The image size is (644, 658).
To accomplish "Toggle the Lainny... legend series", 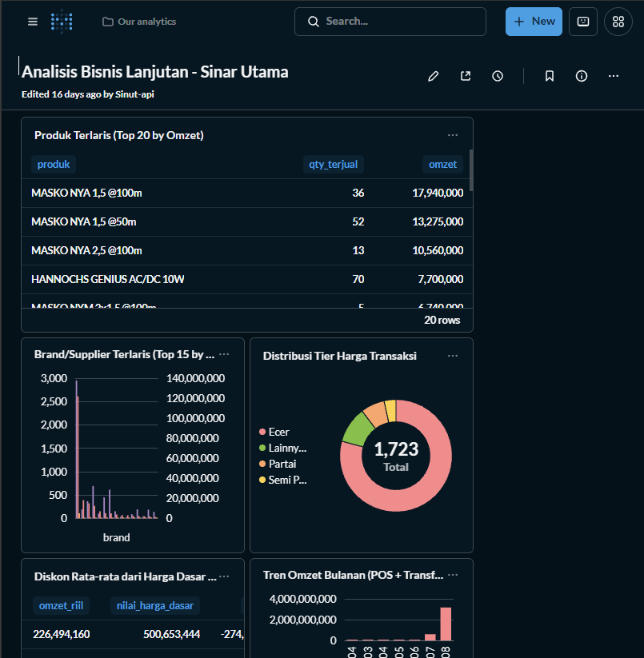I will click(x=283, y=448).
